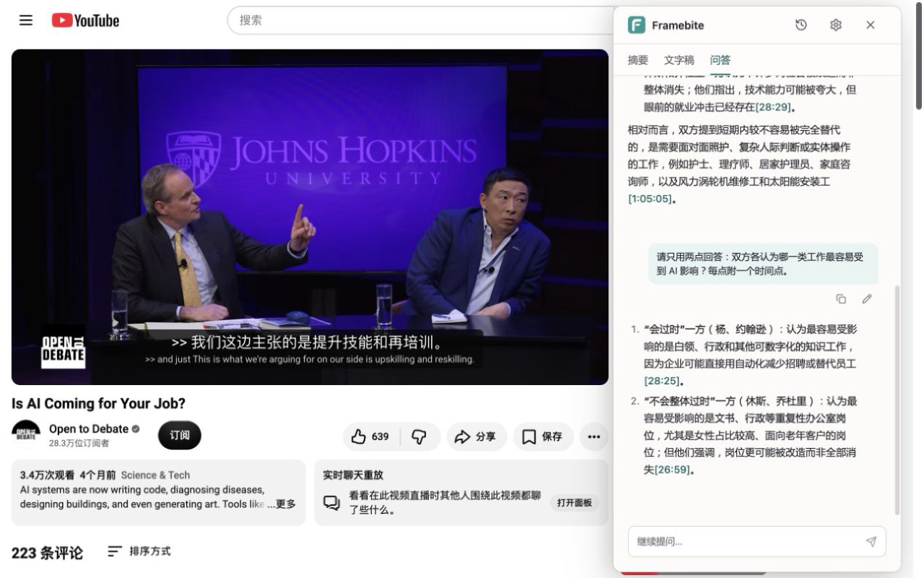The height and width of the screenshot is (578, 924).
Task: Click the Science & Tech category link
Action: pos(155,475)
